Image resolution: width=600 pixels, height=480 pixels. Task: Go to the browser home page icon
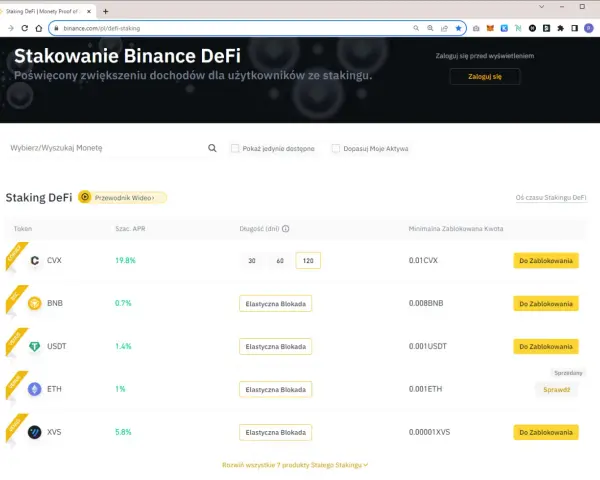pyautogui.click(x=39, y=28)
